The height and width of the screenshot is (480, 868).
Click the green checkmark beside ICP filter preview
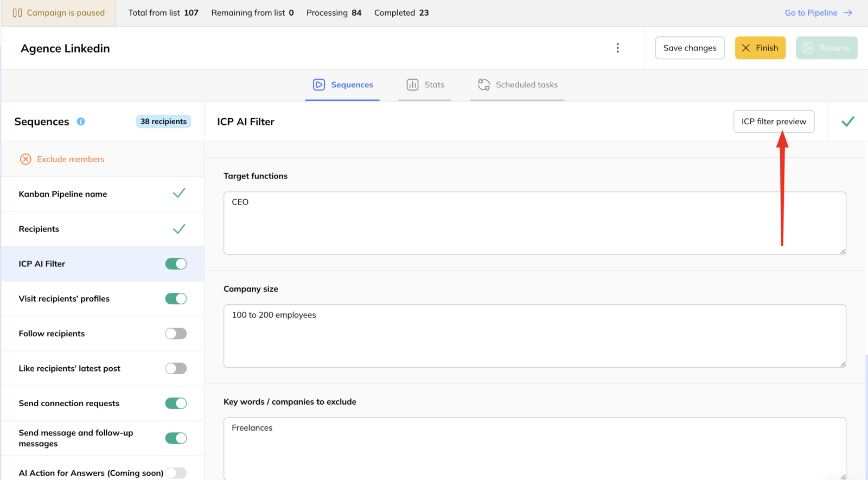[848, 121]
